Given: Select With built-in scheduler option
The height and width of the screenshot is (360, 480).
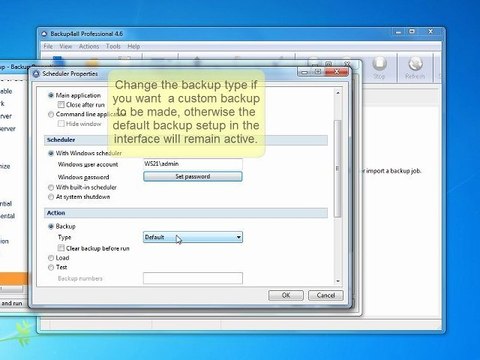Looking at the screenshot, I should (x=51, y=187).
